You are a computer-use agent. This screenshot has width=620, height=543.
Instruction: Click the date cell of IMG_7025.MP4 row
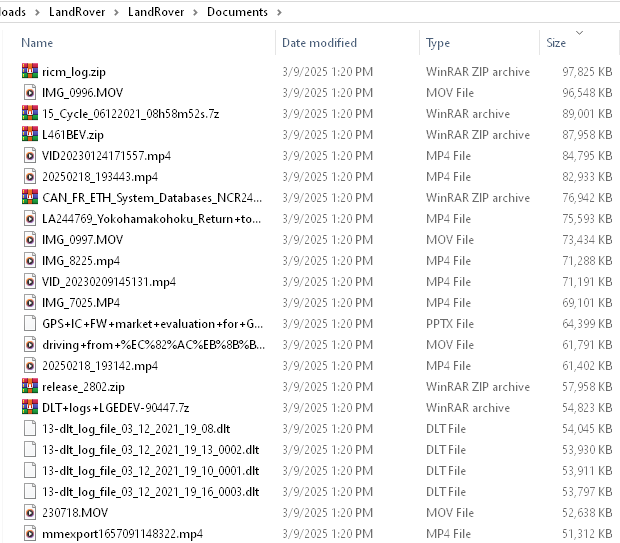(327, 303)
